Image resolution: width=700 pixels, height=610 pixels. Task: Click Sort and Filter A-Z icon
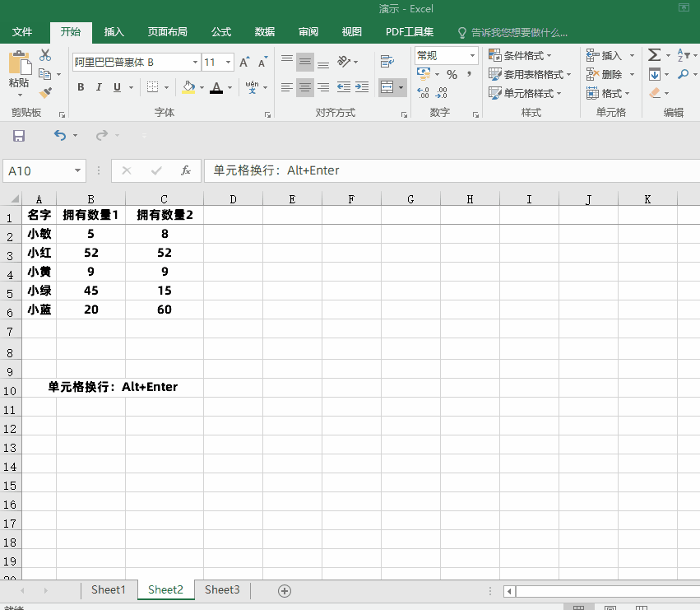pyautogui.click(x=683, y=55)
